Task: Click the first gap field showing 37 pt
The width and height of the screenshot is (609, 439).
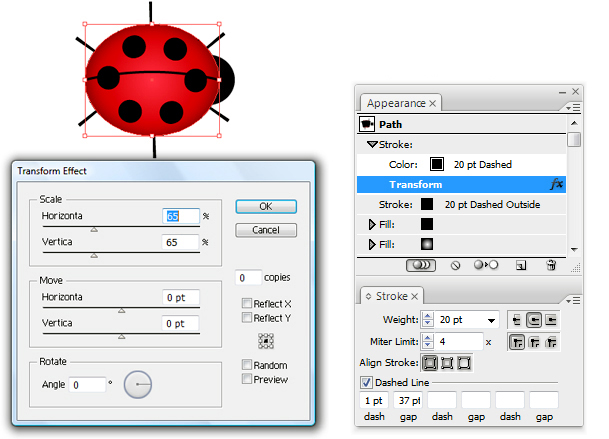Action: click(x=408, y=400)
